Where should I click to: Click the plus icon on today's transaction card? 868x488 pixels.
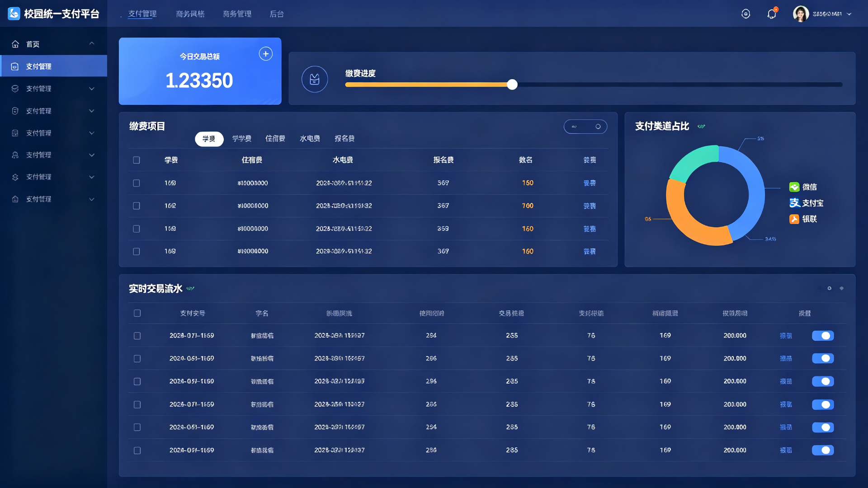click(266, 54)
